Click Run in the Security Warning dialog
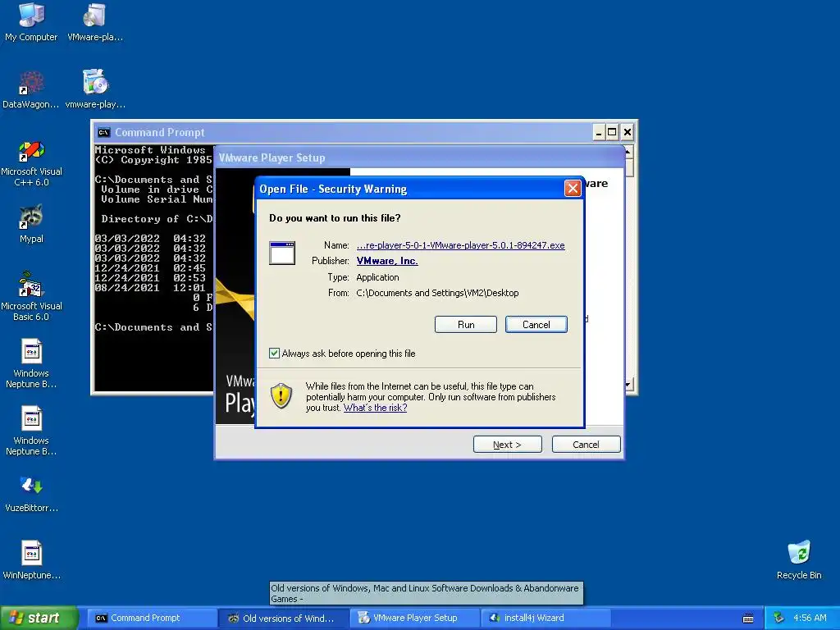This screenshot has height=630, width=840. (x=466, y=325)
